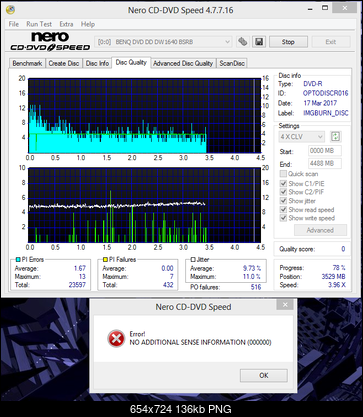Click the disc label IMGBURN_DISC text
Screen dimensions: 363x417
click(326, 113)
